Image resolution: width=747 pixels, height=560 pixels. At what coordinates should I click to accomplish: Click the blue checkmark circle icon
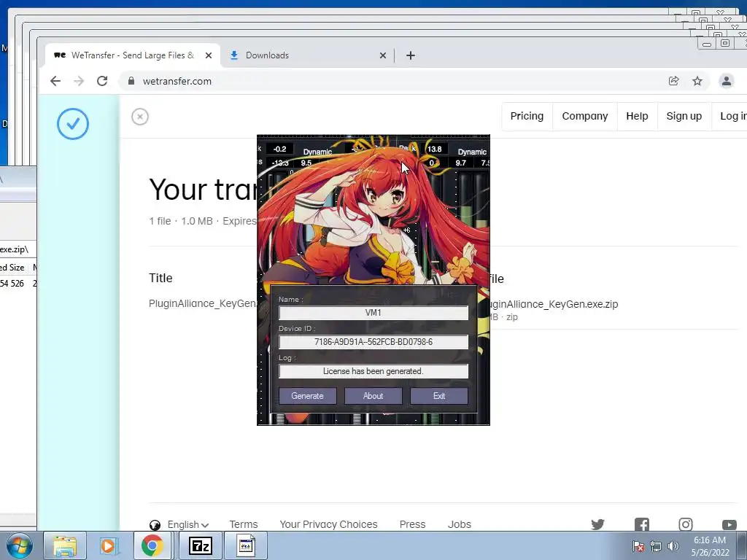point(73,124)
